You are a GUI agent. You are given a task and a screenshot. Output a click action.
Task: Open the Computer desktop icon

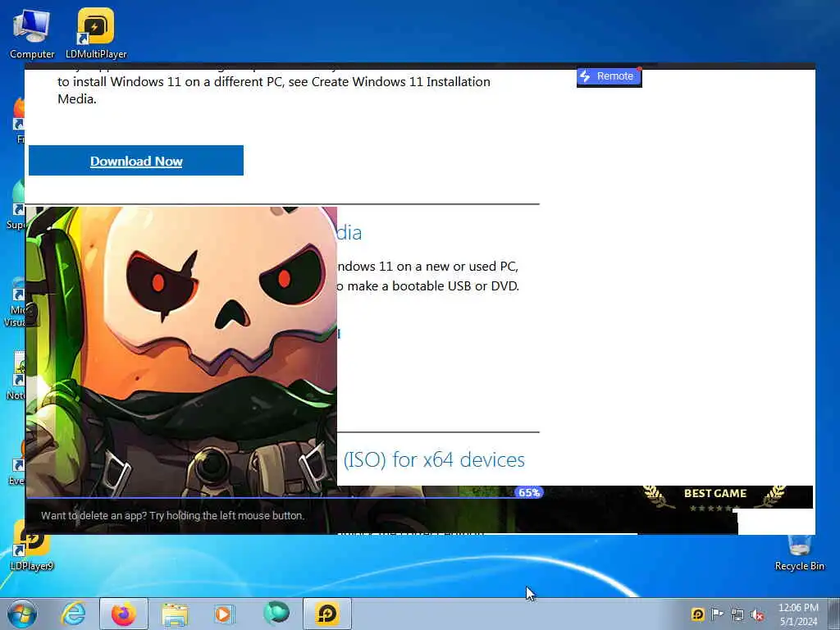[32, 34]
